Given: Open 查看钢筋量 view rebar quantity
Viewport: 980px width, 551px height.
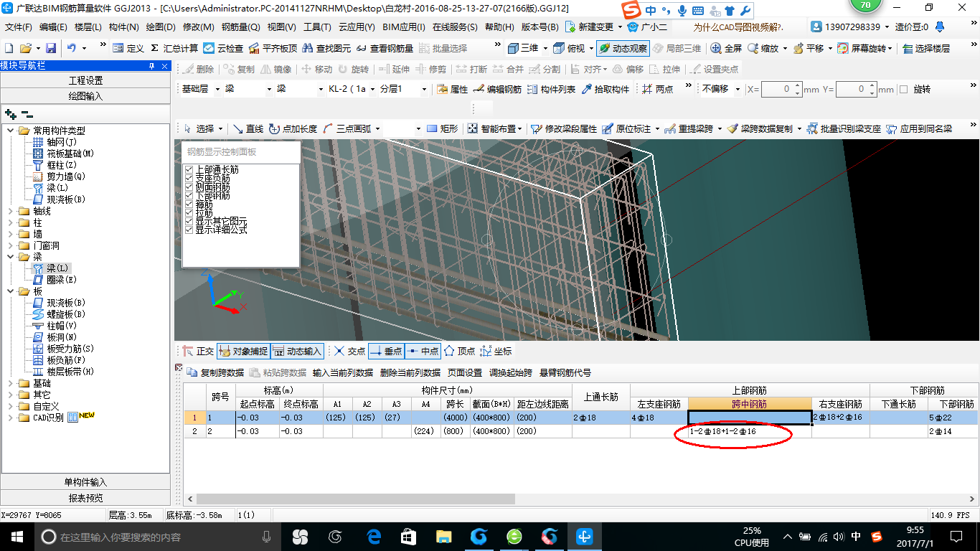Looking at the screenshot, I should point(385,48).
